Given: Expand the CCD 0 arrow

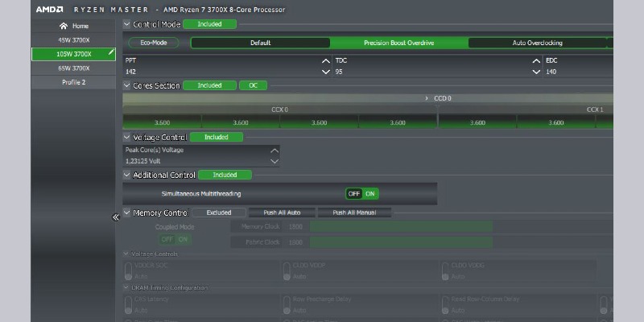Looking at the screenshot, I should [x=427, y=98].
